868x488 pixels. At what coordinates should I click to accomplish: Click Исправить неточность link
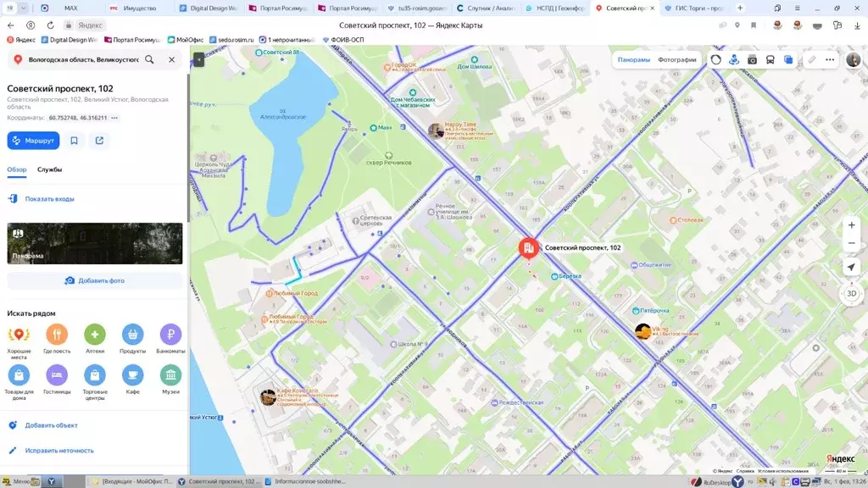[x=59, y=451]
